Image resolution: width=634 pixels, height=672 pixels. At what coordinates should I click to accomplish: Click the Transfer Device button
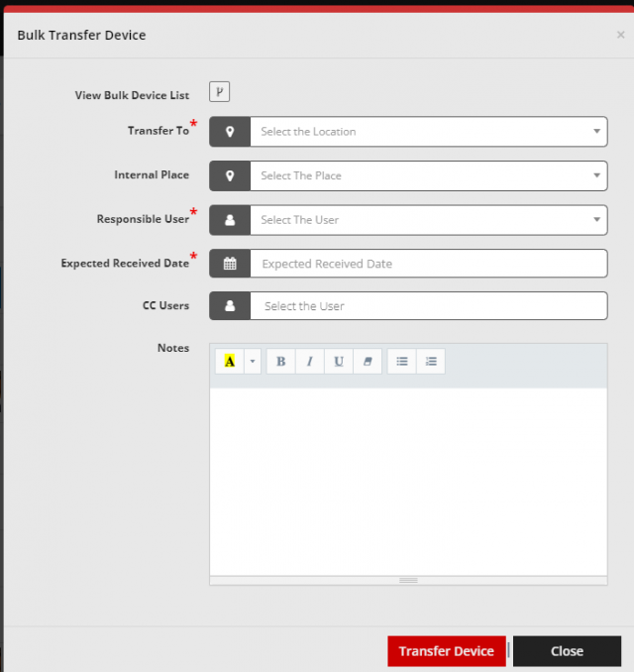(447, 651)
